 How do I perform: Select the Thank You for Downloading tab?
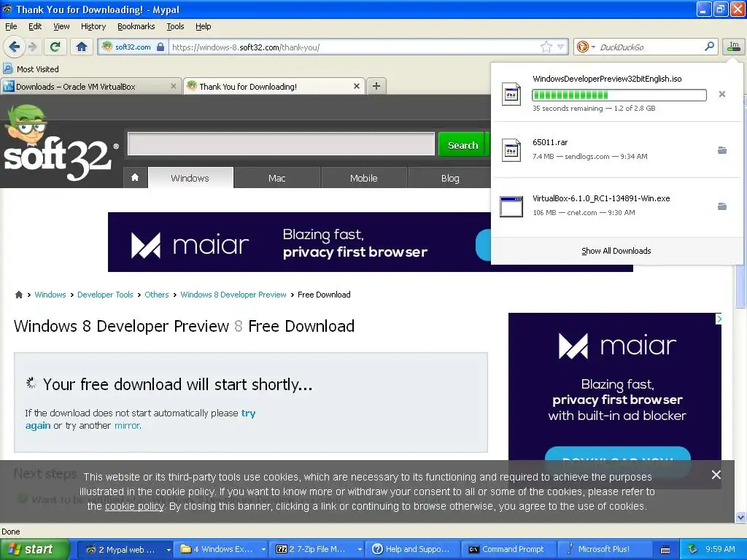pos(274,86)
